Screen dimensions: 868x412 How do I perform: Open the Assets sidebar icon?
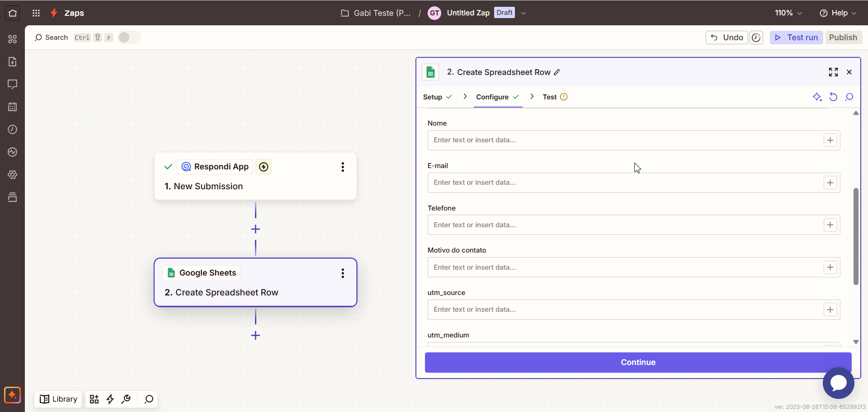13,39
